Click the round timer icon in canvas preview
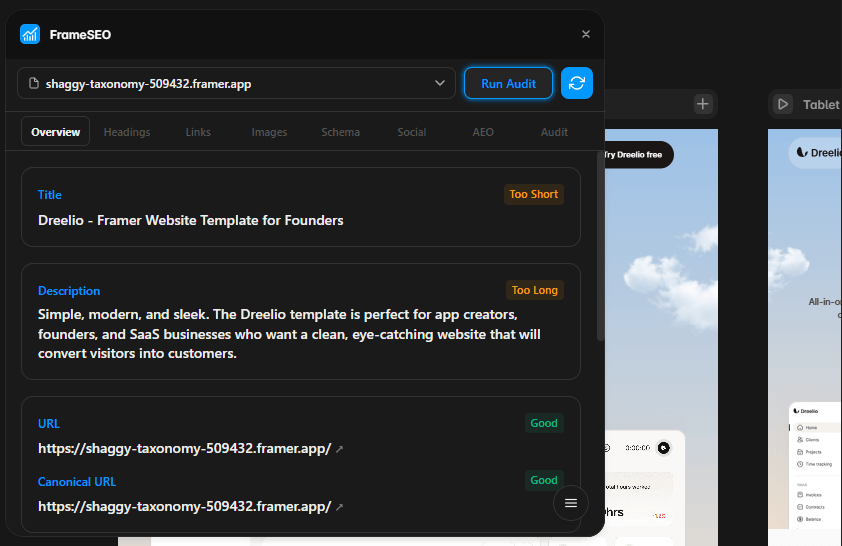 pos(664,448)
